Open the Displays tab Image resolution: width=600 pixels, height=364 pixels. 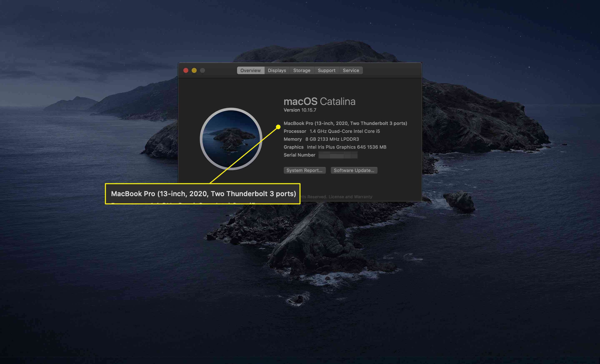tap(277, 70)
